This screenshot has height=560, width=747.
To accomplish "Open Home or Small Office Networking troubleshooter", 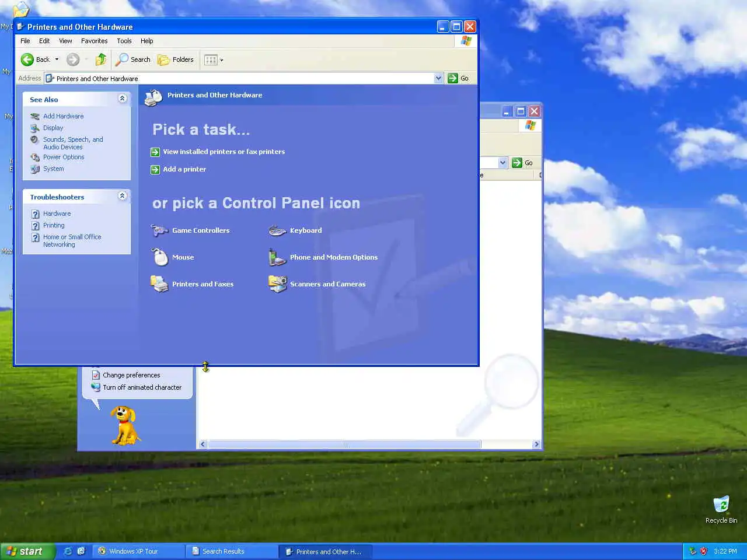I will [x=72, y=240].
